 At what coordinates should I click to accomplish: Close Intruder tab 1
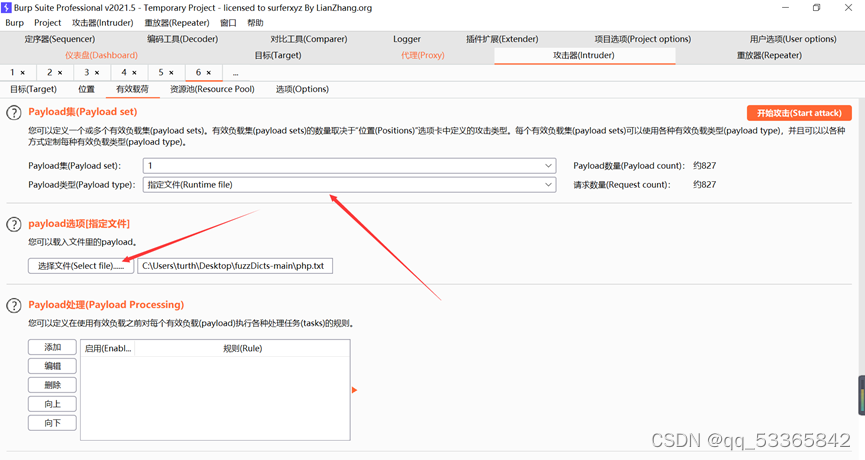23,73
